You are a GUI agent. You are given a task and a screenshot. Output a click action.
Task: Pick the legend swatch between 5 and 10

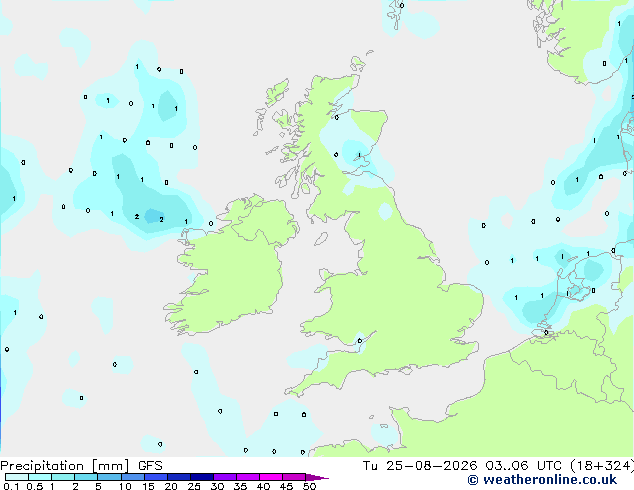(109, 477)
